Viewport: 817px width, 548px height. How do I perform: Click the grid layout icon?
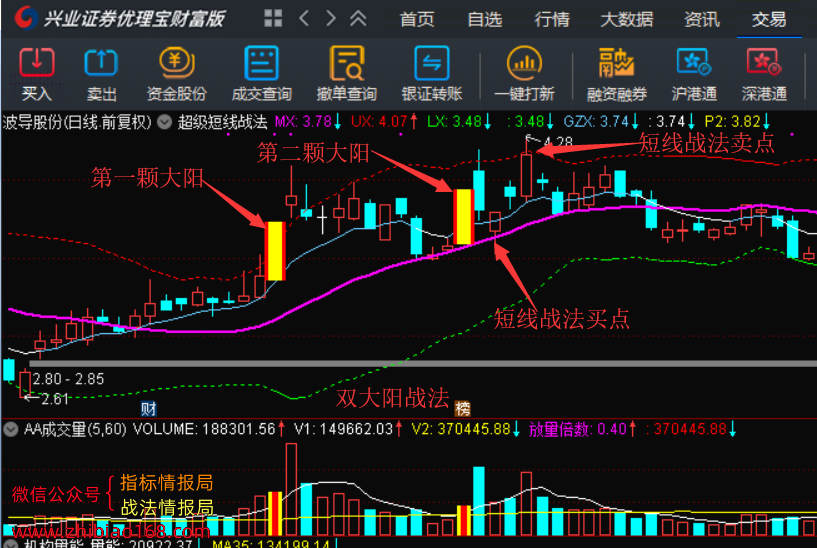tap(273, 18)
